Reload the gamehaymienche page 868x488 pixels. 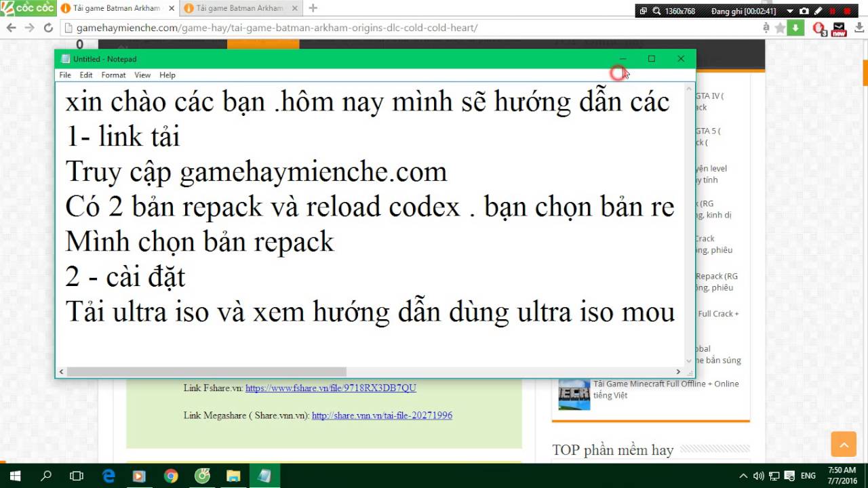pos(48,28)
